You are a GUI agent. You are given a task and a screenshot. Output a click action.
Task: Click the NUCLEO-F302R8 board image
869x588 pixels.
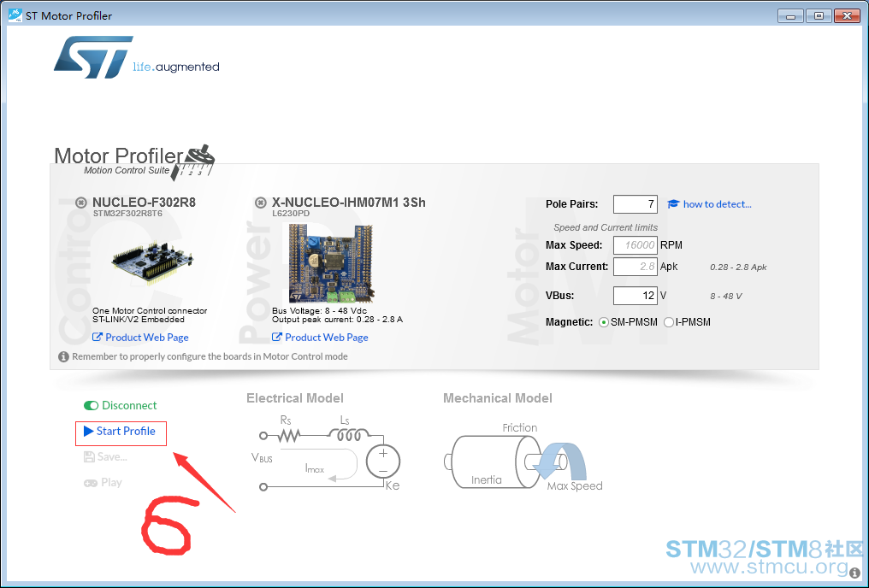[x=152, y=262]
